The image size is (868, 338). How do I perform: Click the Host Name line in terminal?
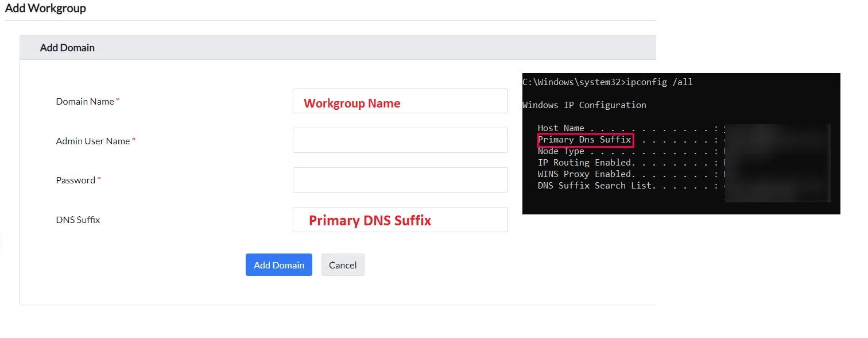580,128
